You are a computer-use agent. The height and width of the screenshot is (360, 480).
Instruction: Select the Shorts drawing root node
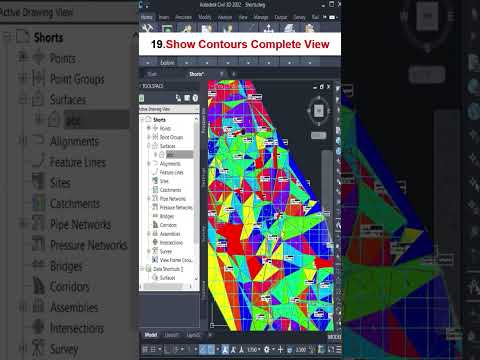pos(159,119)
